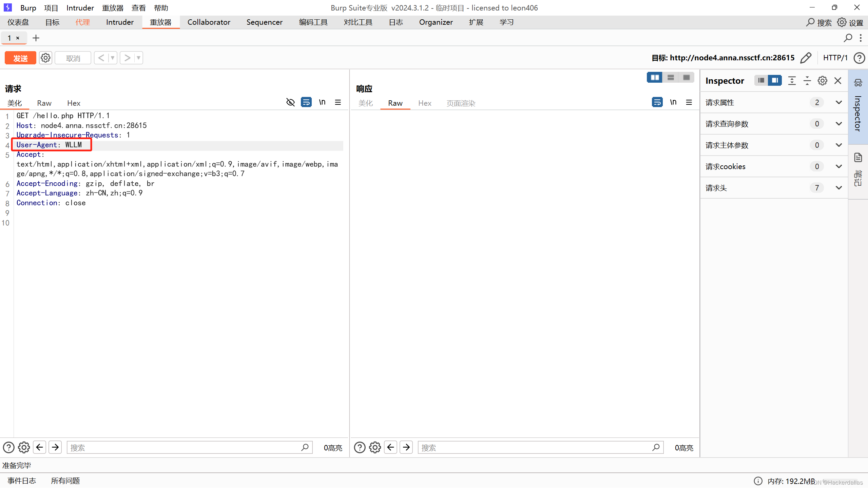Screen dimensions: 868x488
Task: Switch to the Intruder main tab
Action: coord(119,22)
